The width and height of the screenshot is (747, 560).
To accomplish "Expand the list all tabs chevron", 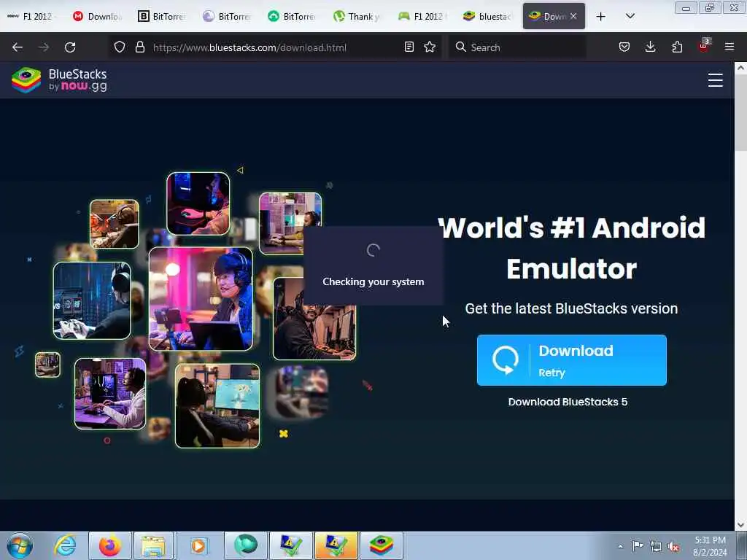I will click(x=630, y=16).
